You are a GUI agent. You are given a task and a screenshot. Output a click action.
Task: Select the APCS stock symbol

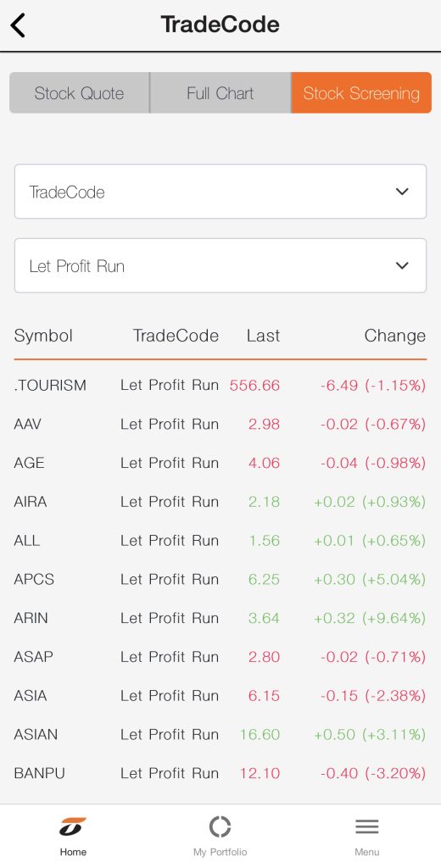coord(34,579)
